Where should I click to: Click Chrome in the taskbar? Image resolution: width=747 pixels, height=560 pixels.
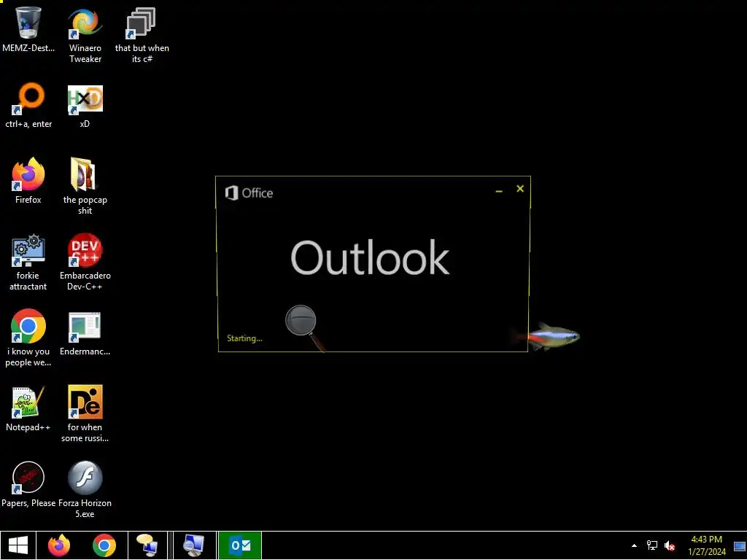[104, 545]
